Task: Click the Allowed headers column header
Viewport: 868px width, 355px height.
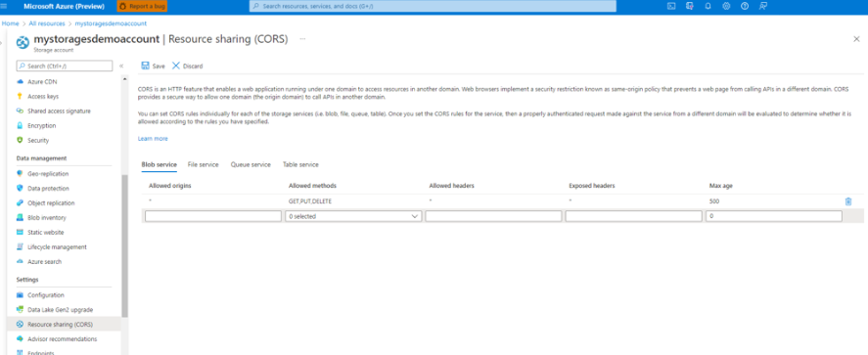Action: [452, 186]
